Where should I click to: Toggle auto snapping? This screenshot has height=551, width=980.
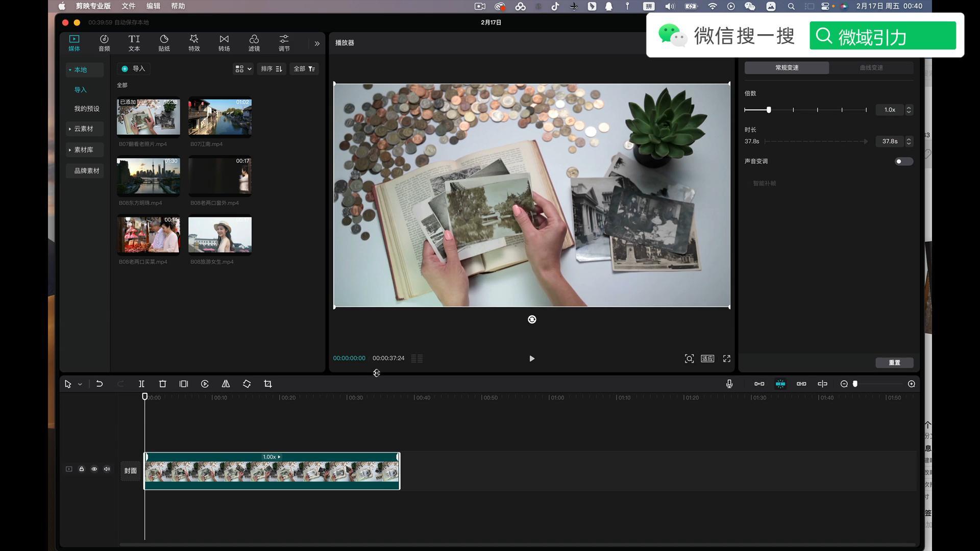pyautogui.click(x=780, y=384)
